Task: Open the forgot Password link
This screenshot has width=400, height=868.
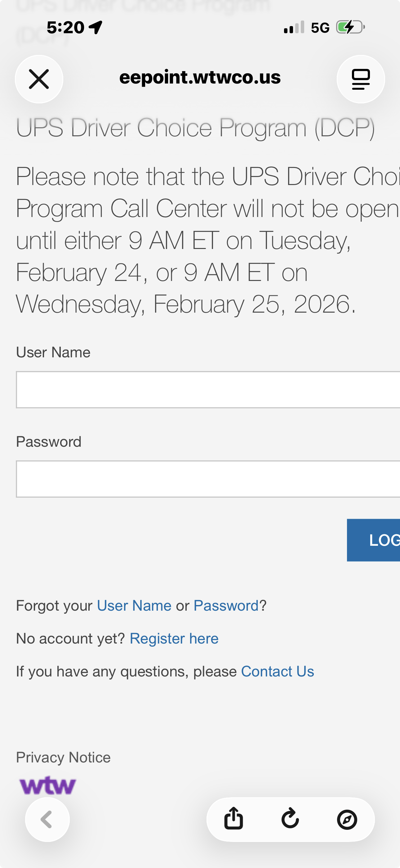Action: tap(226, 605)
